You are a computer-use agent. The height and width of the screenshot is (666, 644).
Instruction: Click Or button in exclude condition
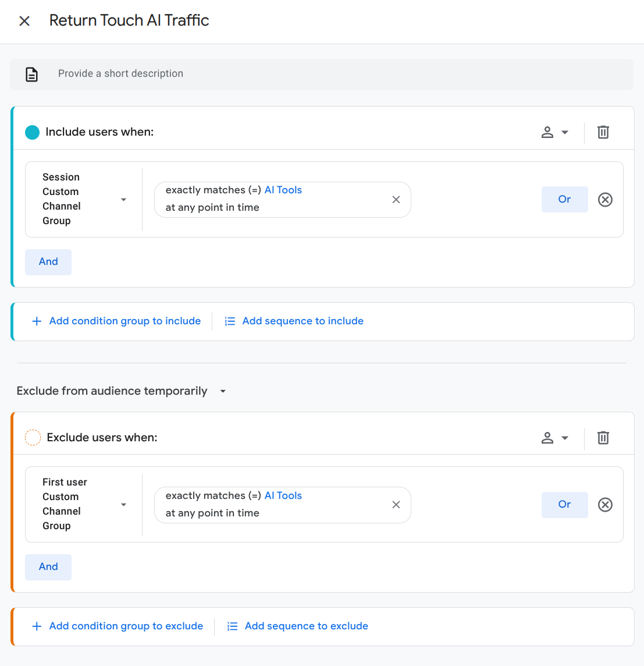(564, 504)
